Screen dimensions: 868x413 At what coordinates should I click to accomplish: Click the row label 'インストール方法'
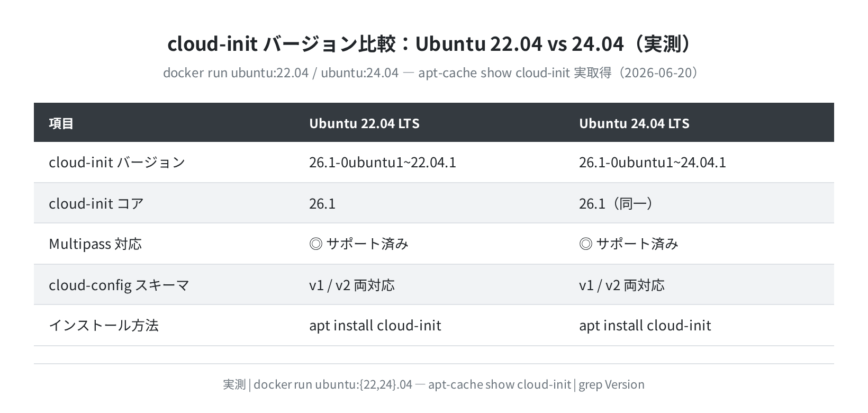coord(104,325)
